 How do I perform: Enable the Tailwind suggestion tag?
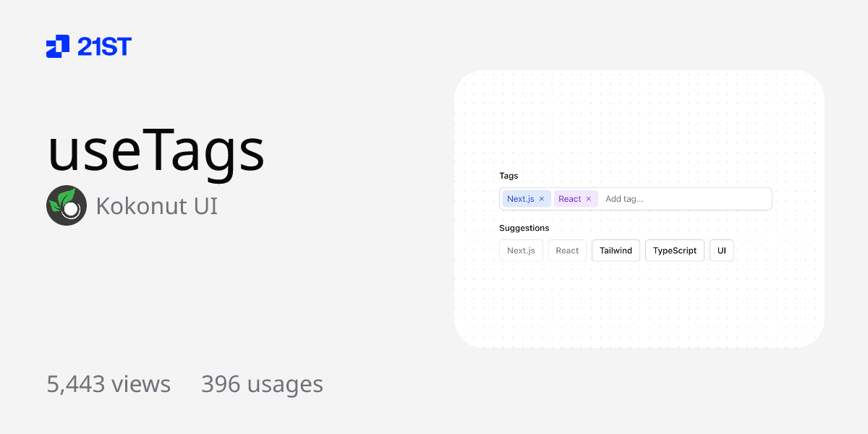(616, 250)
